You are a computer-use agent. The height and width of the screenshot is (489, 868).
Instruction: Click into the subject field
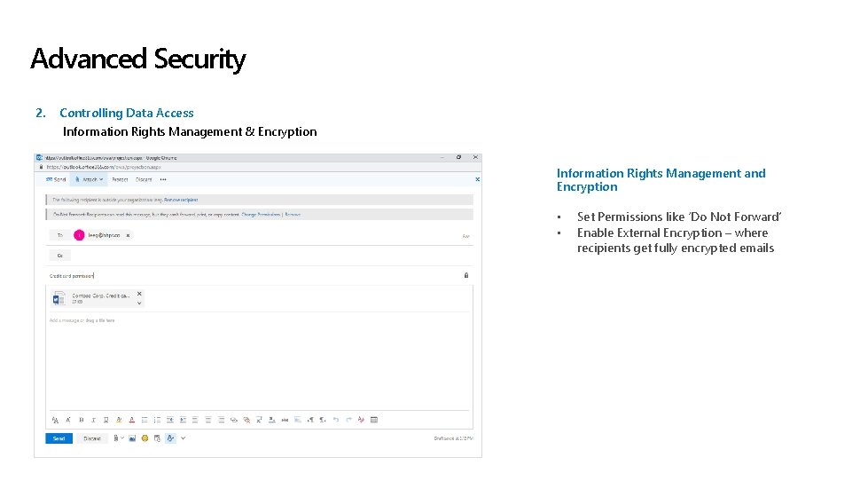tap(254, 275)
